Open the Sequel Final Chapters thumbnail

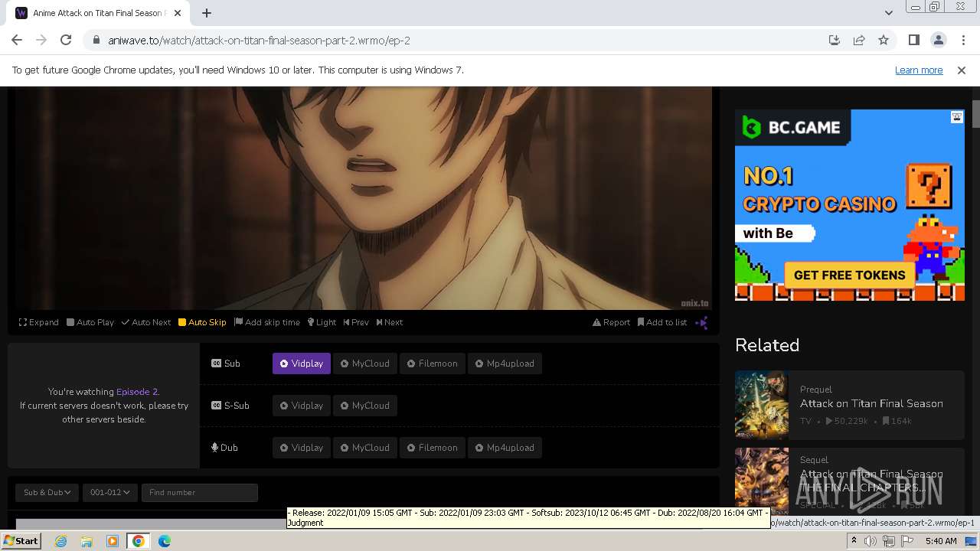[x=762, y=481]
